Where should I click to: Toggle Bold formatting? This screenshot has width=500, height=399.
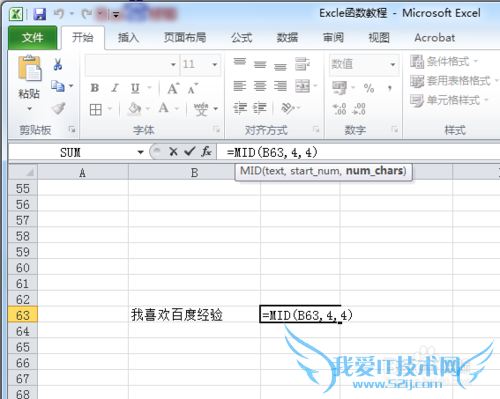pyautogui.click(x=95, y=88)
